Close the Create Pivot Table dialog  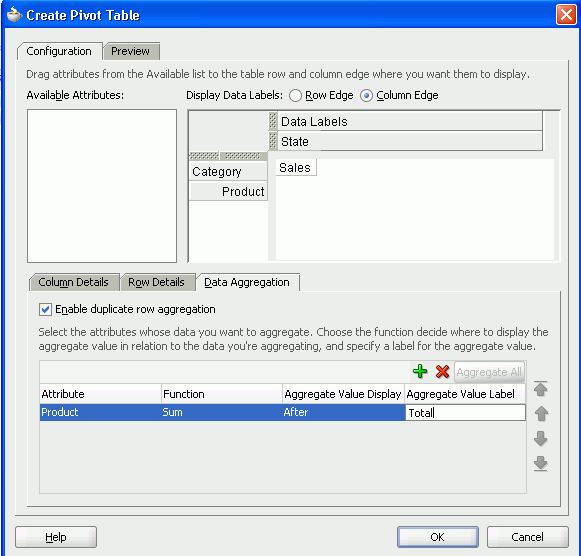pyautogui.click(x=566, y=15)
